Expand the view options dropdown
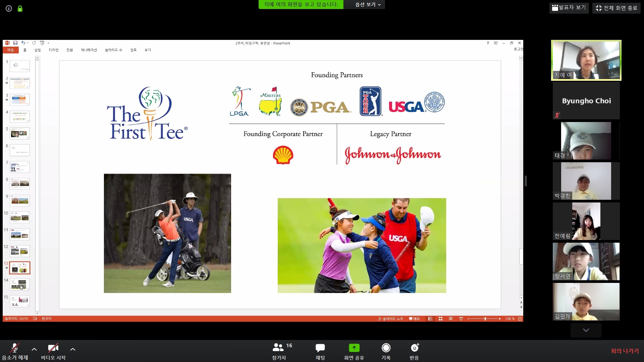The image size is (644, 362). point(368,4)
